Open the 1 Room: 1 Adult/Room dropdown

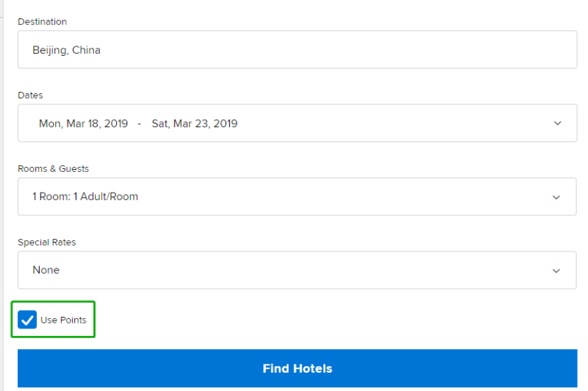(297, 196)
